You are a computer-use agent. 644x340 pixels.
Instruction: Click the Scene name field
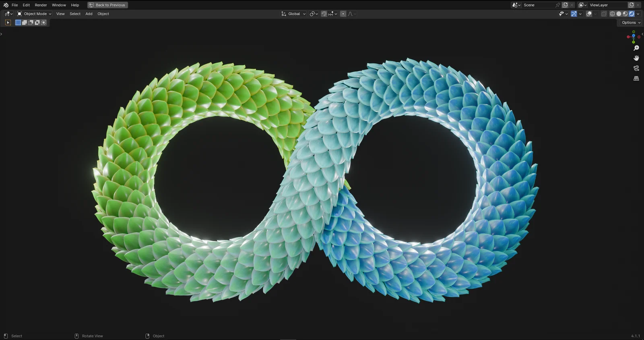(538, 5)
